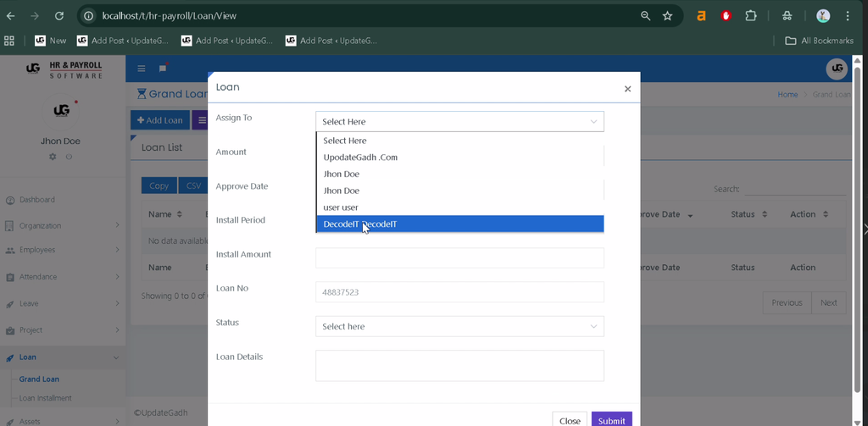868x426 pixels.
Task: Click the address bar URL
Action: click(169, 16)
